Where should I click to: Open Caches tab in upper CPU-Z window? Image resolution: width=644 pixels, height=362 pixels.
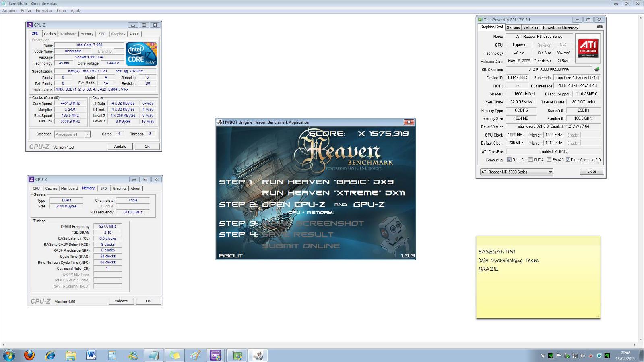(x=50, y=34)
